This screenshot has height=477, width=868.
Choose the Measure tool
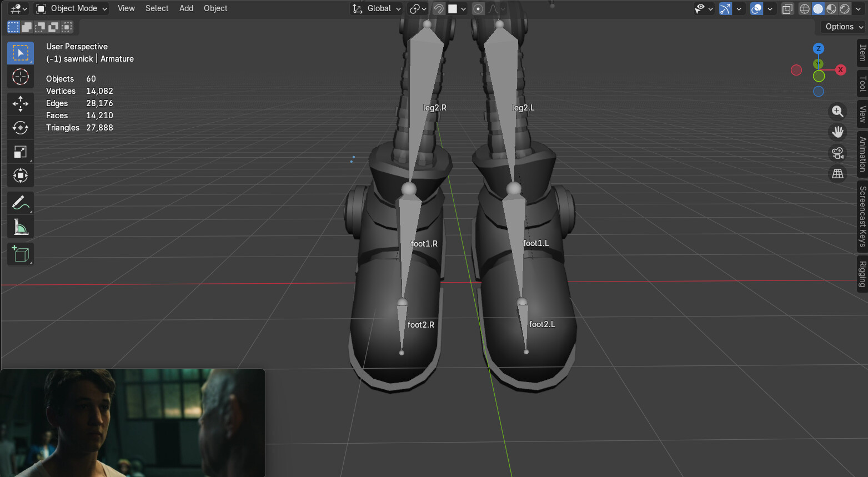[x=21, y=227]
